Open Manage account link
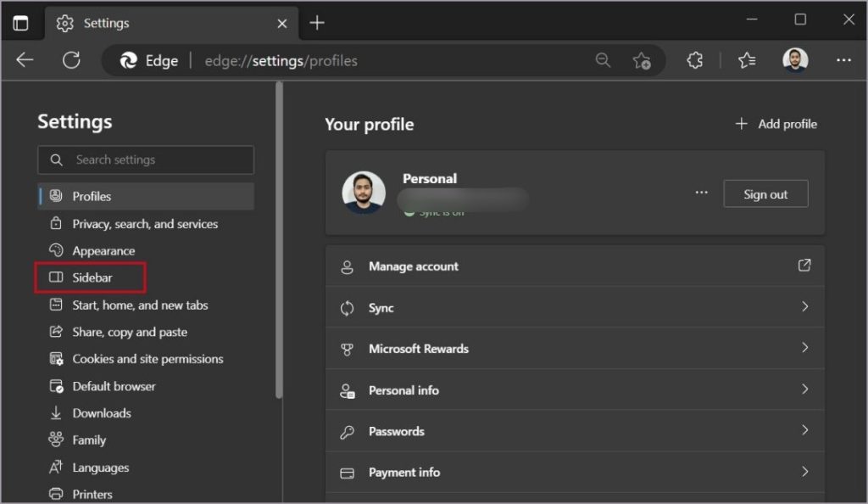Screen dimensions: 868x504 pos(575,266)
